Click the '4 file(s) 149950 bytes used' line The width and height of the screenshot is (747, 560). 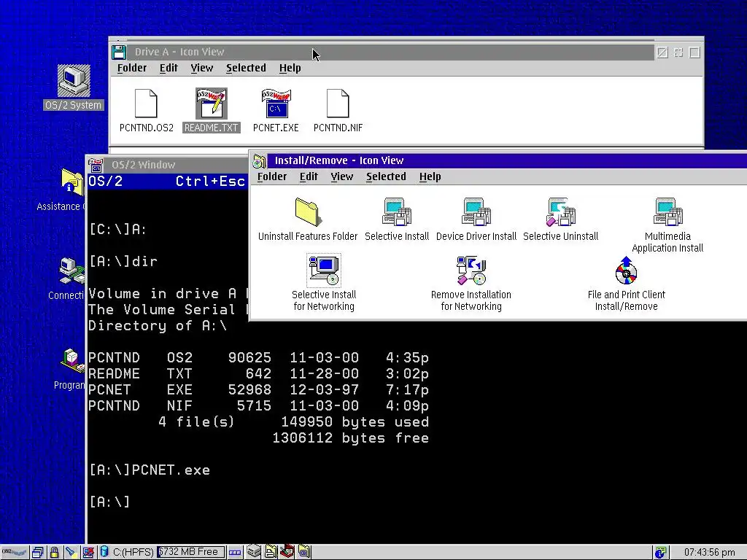click(x=293, y=422)
